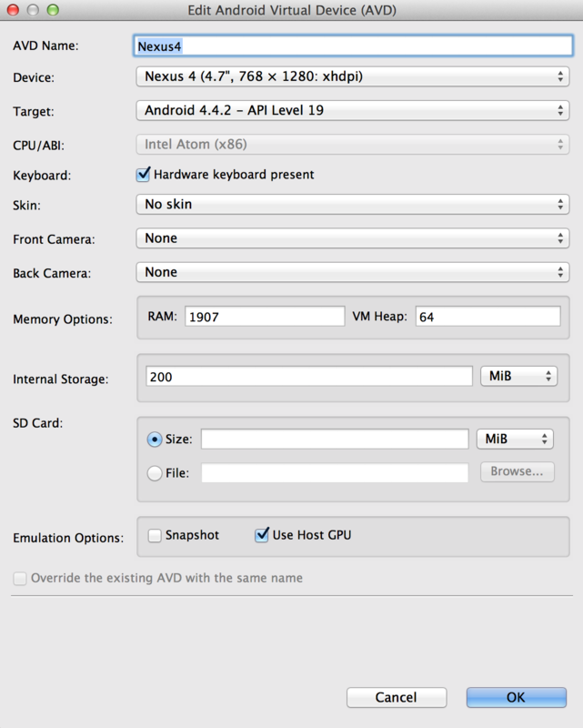This screenshot has height=728, width=583.
Task: Open Internal Storage MiB unit dropdown
Action: point(519,376)
